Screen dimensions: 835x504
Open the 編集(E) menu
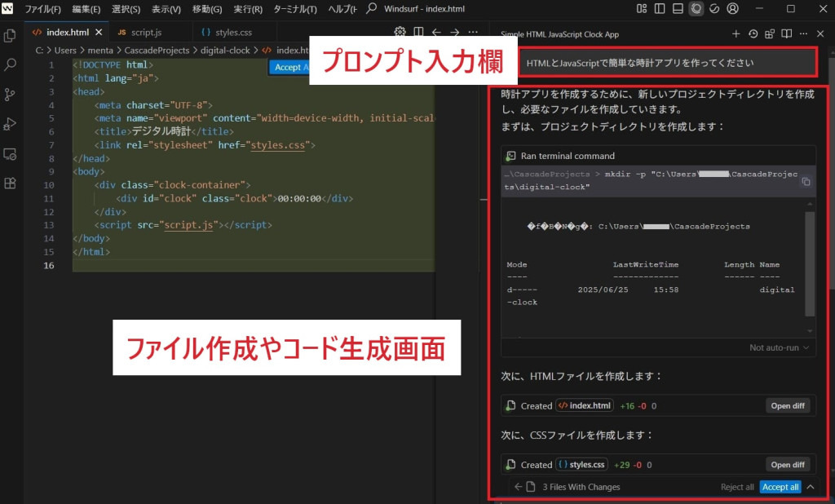click(x=86, y=9)
